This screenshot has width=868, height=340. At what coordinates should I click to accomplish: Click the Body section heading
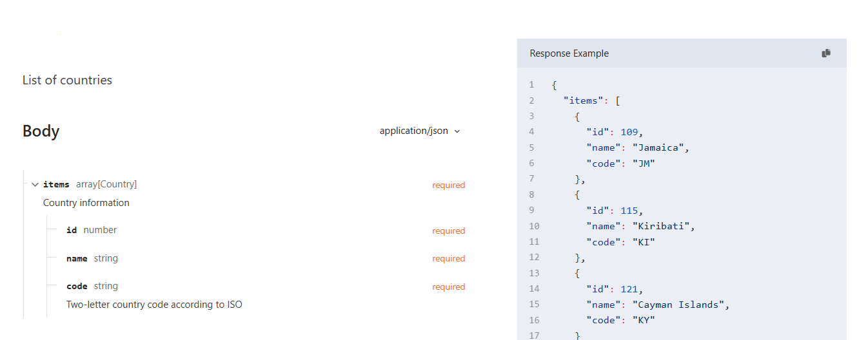click(41, 131)
